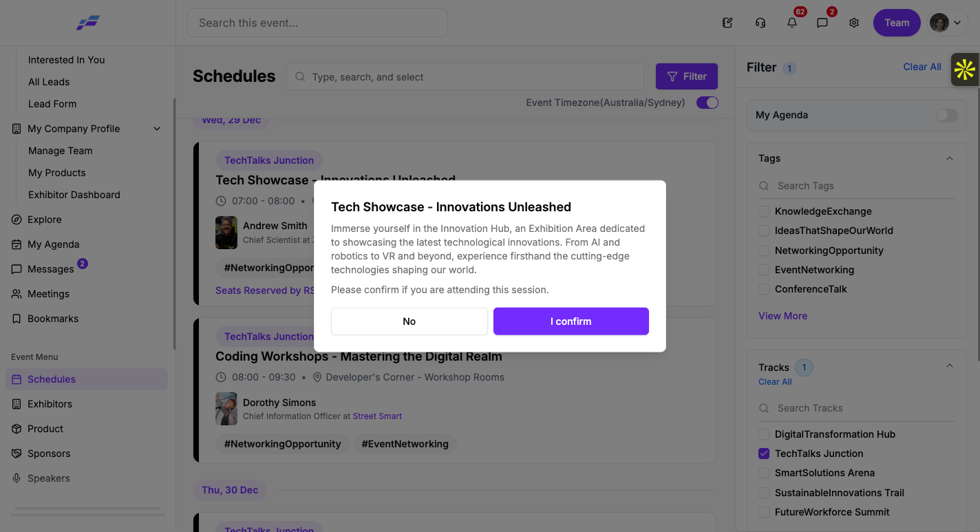Click the purple Filter button
This screenshot has height=532, width=980.
tap(687, 76)
